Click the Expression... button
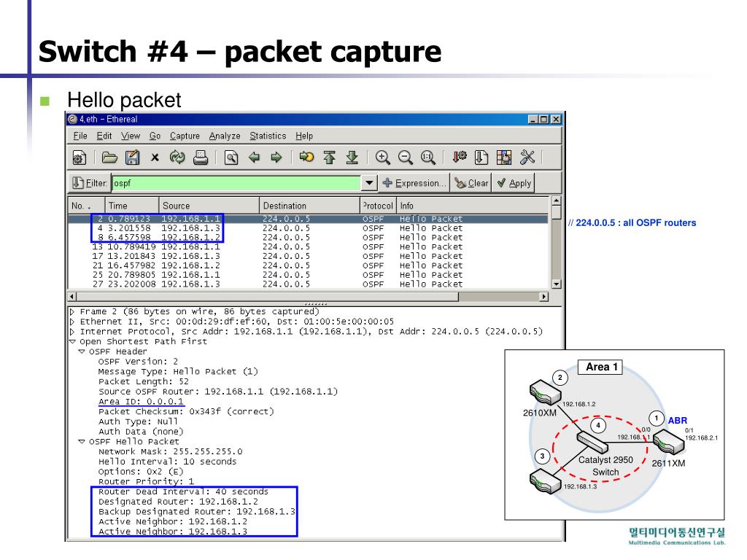This screenshot has width=747, height=560. point(414,183)
